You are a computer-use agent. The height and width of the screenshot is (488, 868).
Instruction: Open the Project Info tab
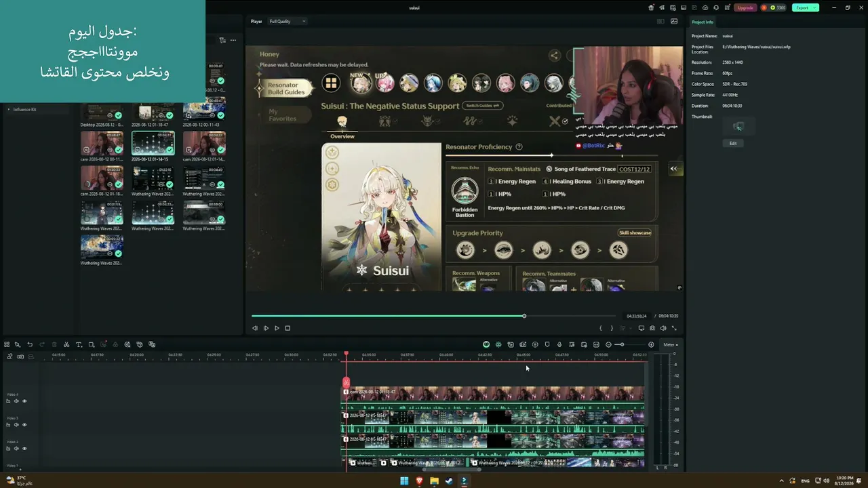[703, 22]
